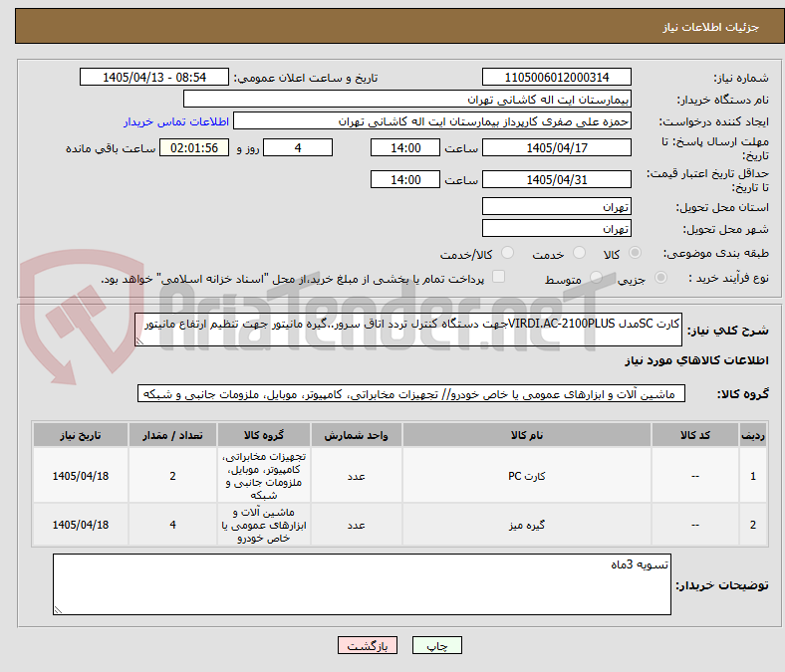Select the خدمت radio button
The width and height of the screenshot is (785, 672).
[x=579, y=253]
